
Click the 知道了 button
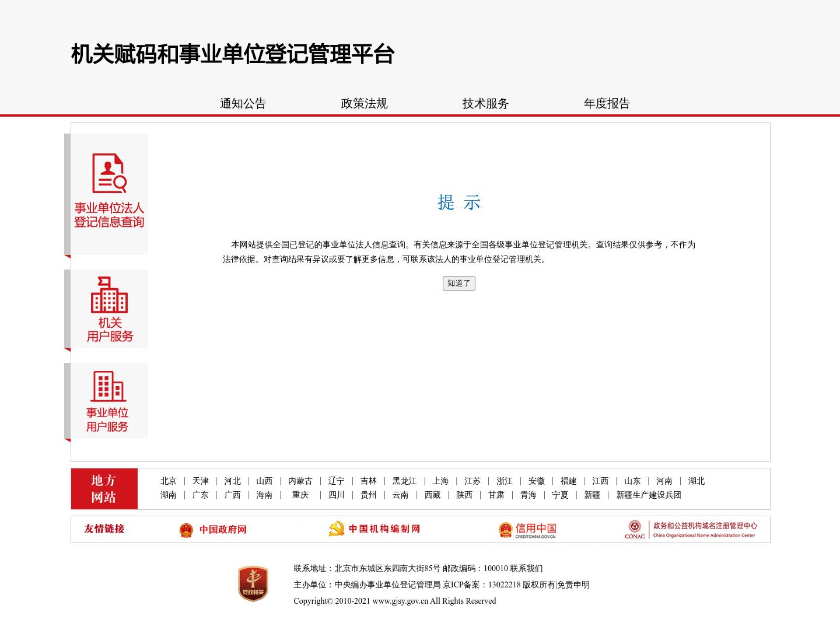point(459,283)
